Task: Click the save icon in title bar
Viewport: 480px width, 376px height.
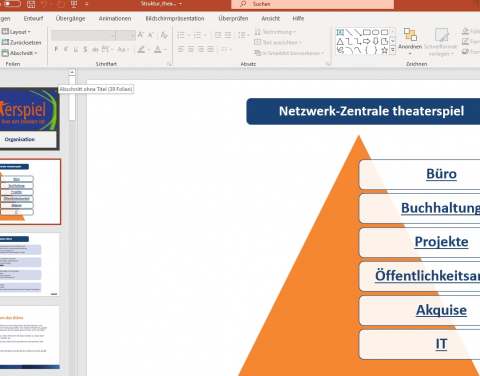Action: tap(31, 4)
